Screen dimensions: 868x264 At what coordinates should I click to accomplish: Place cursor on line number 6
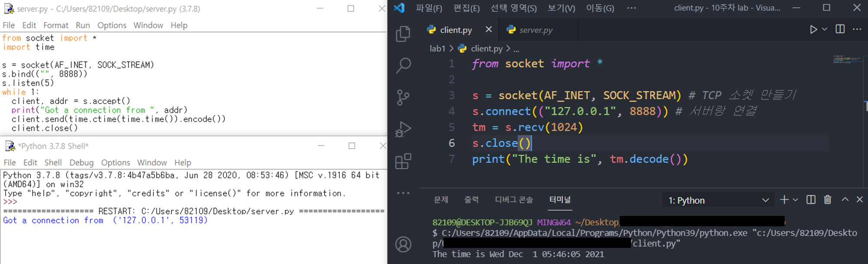452,143
